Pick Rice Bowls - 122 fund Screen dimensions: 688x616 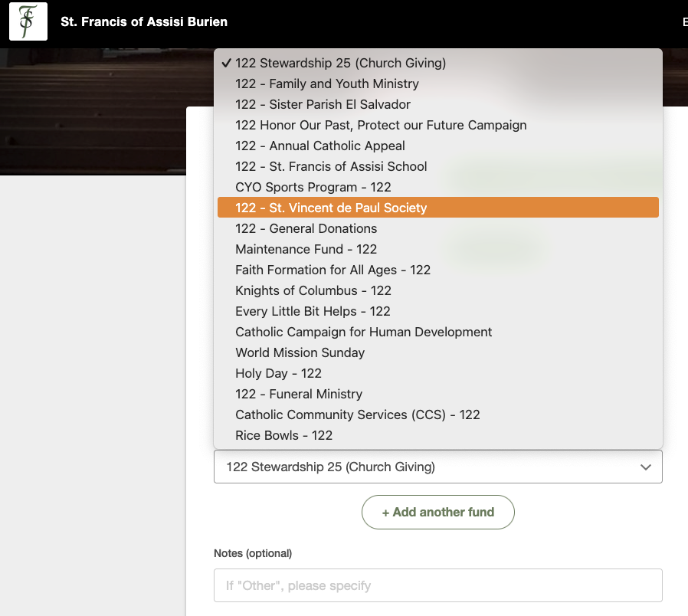pyautogui.click(x=438, y=435)
